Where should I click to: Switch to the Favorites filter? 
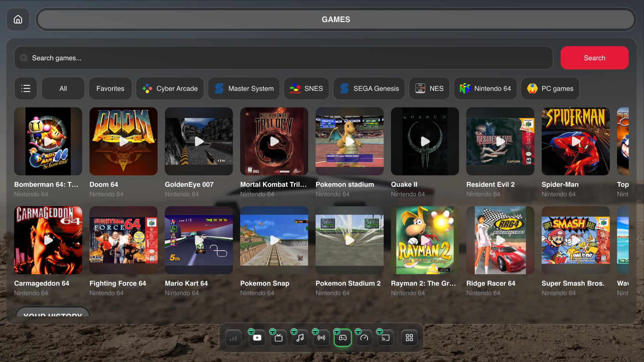click(110, 88)
